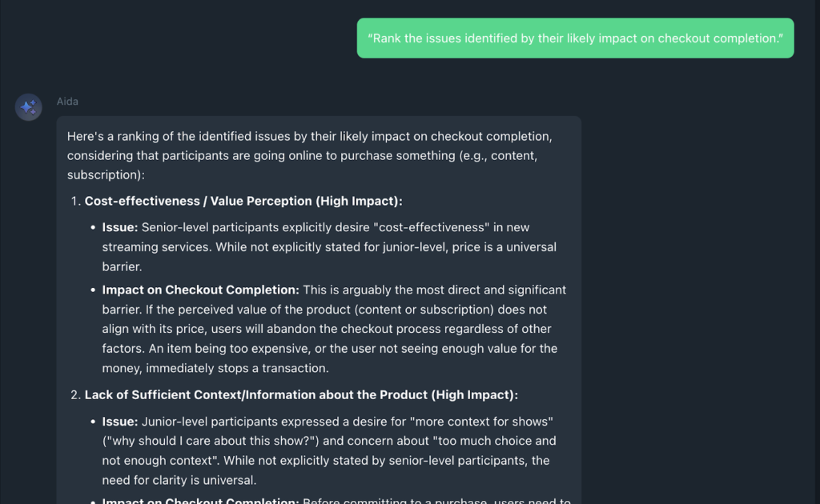Select the green user prompt bubble
Viewport: 820px width, 504px height.
point(575,38)
